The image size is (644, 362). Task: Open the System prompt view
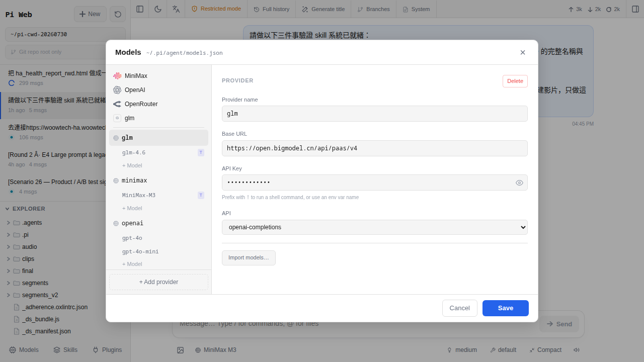(416, 9)
